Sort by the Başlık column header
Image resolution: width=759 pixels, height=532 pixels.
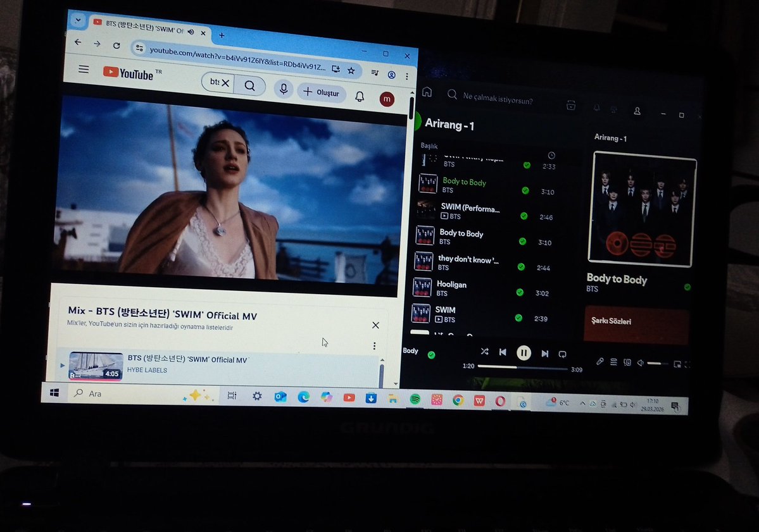[x=429, y=145]
